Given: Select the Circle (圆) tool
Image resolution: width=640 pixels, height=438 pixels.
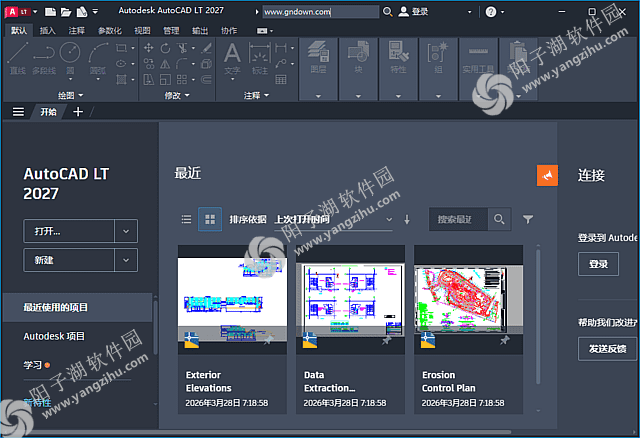Looking at the screenshot, I should [x=70, y=58].
